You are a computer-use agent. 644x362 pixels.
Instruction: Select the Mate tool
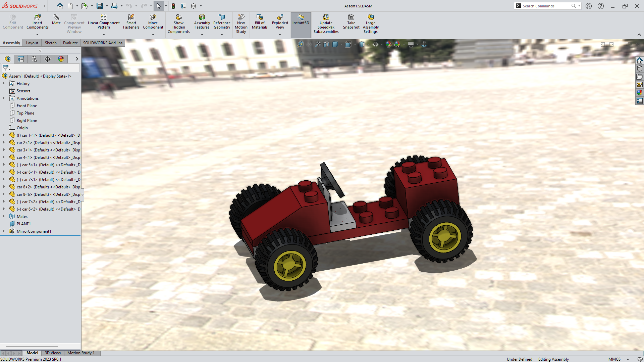56,19
